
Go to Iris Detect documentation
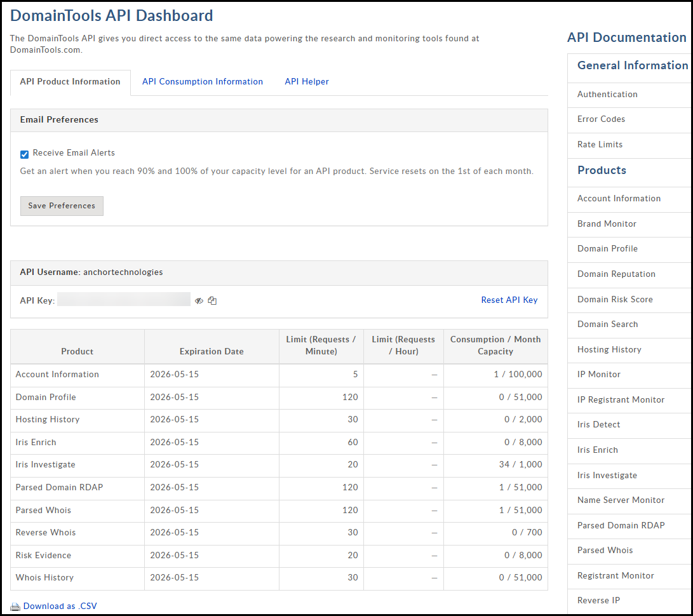tap(598, 424)
